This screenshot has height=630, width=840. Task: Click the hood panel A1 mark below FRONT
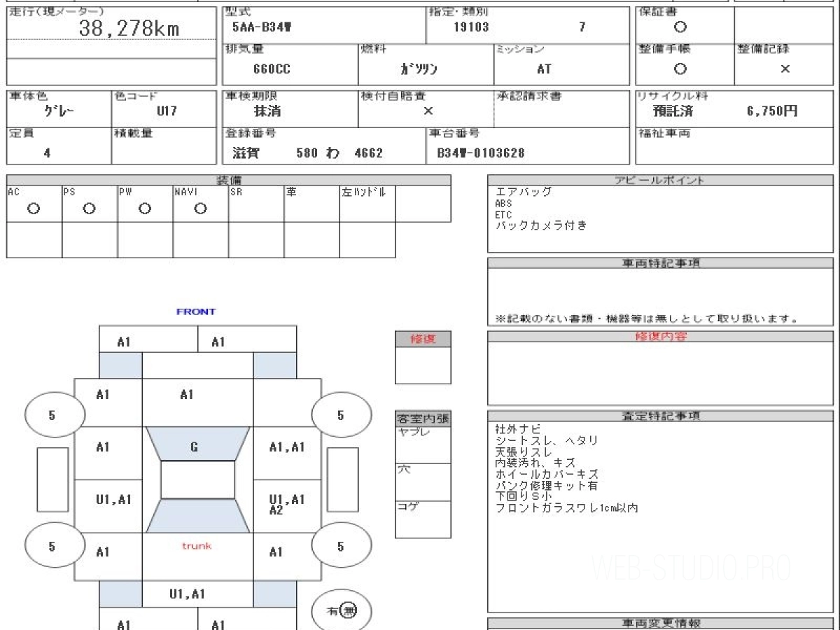186,395
